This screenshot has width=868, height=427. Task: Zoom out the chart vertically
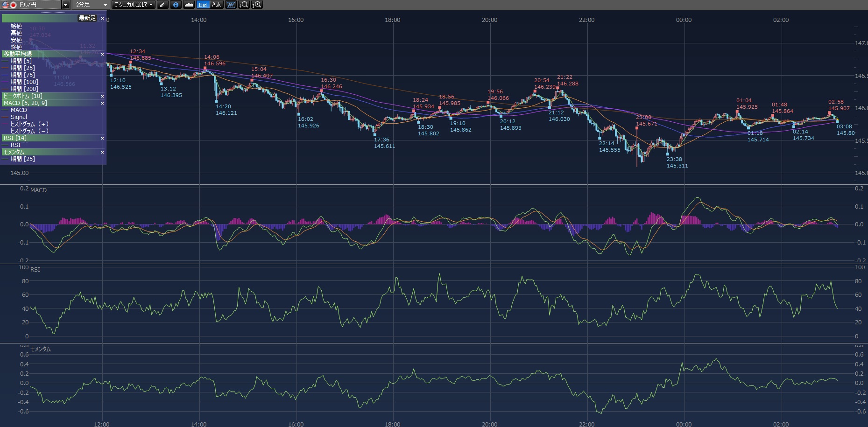click(244, 5)
